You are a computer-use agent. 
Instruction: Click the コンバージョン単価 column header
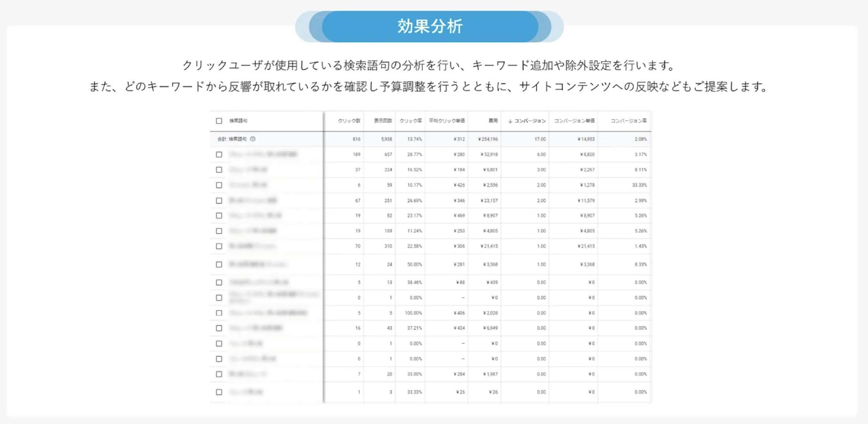574,121
